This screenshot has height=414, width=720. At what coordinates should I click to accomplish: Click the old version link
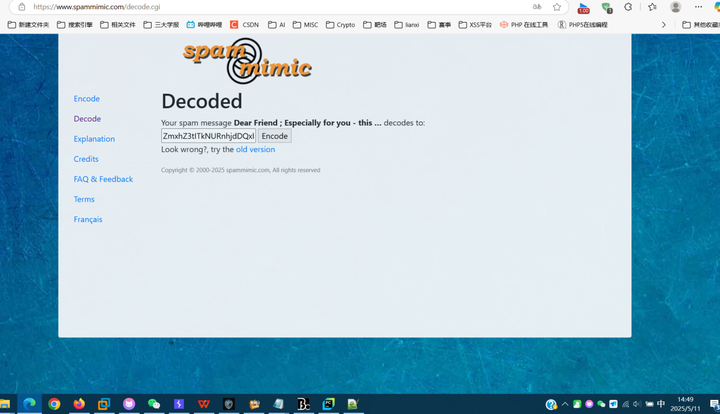click(255, 150)
